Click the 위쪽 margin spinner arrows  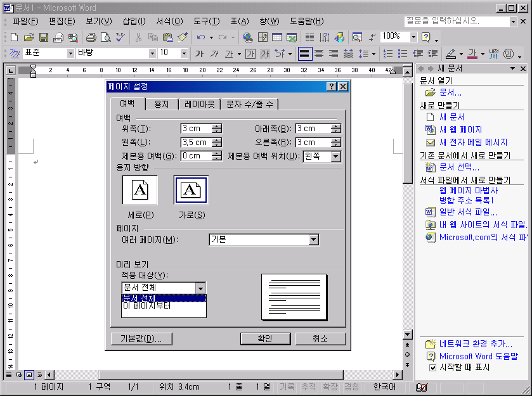click(216, 129)
